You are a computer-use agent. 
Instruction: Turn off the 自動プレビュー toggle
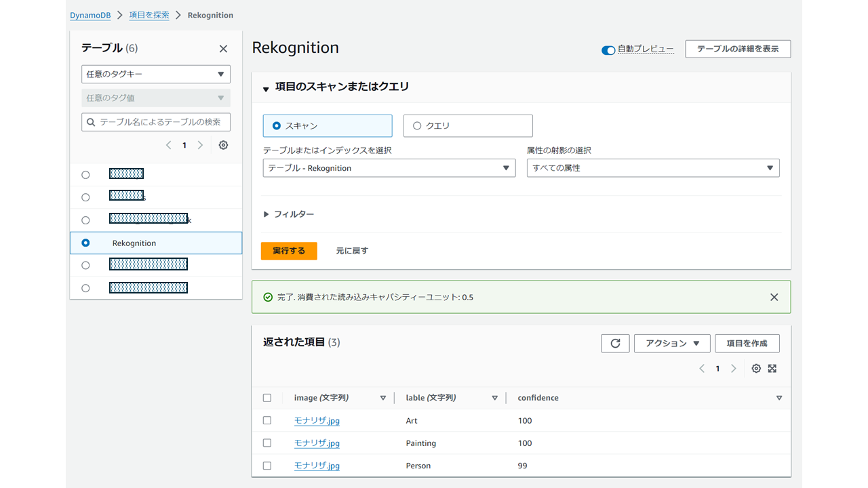(x=608, y=48)
